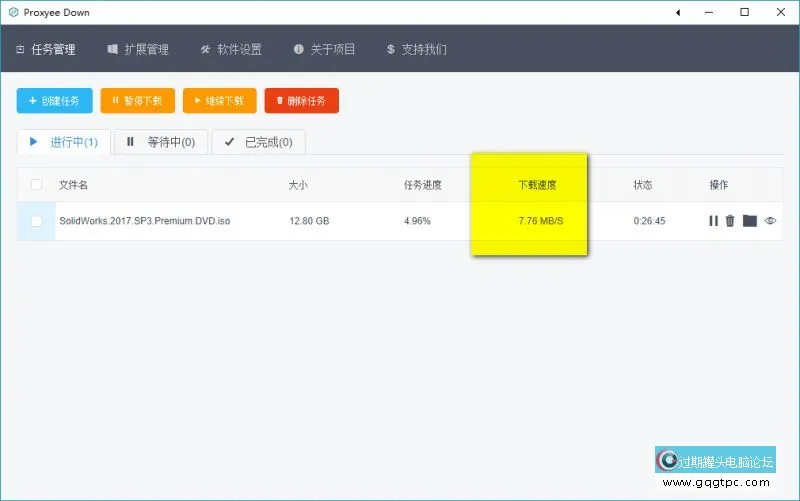This screenshot has height=501, width=800.
Task: Open the 扩展管理 menu
Action: click(x=138, y=49)
